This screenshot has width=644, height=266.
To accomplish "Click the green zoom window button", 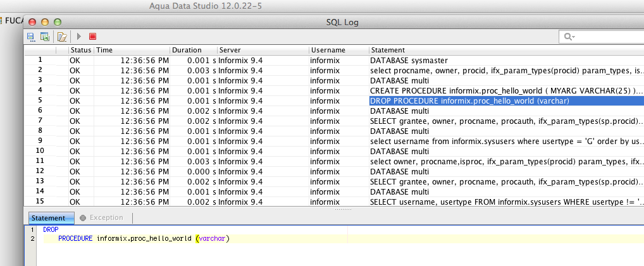I will (57, 22).
